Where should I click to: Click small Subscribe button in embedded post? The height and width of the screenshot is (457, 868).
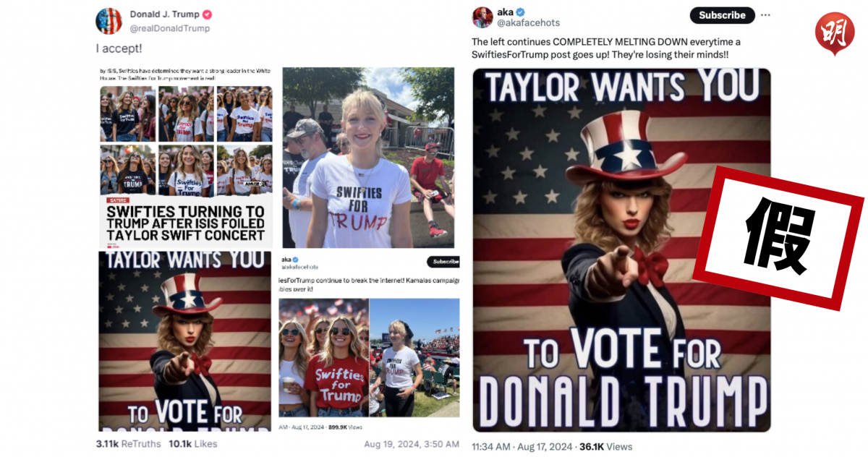[443, 261]
